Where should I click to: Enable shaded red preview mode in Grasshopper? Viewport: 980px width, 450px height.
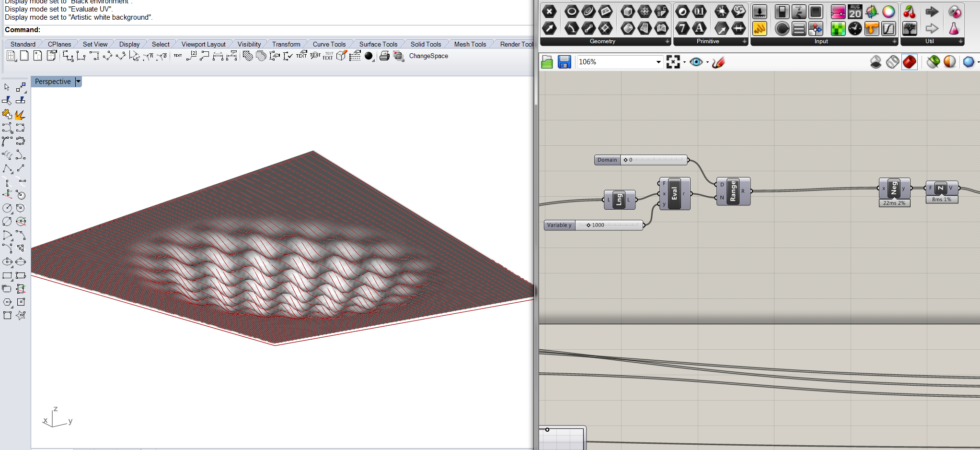coord(909,62)
